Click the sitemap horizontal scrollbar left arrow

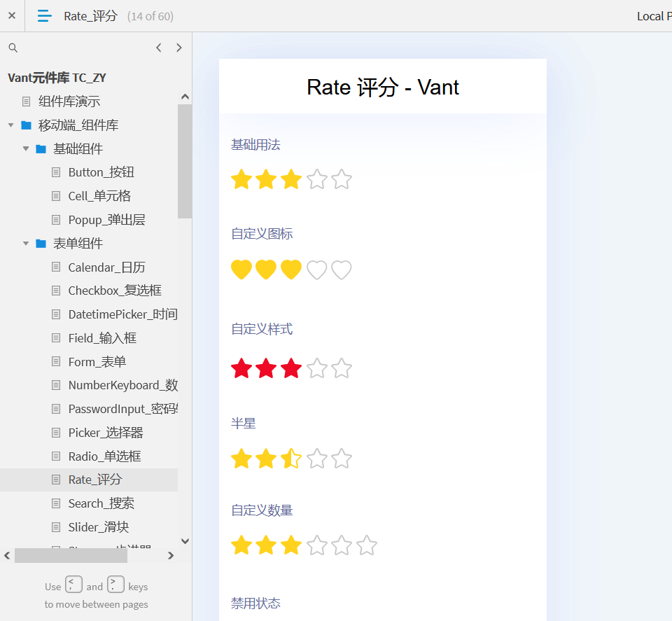(x=7, y=556)
